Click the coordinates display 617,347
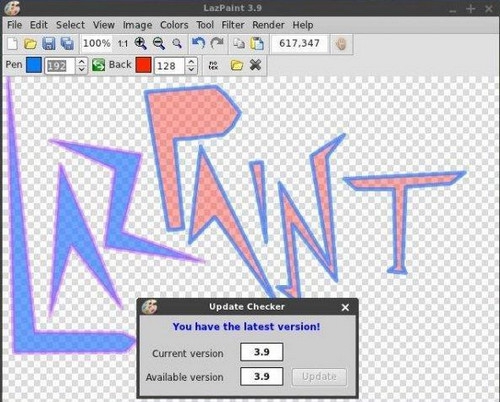500x402 pixels. coord(299,43)
